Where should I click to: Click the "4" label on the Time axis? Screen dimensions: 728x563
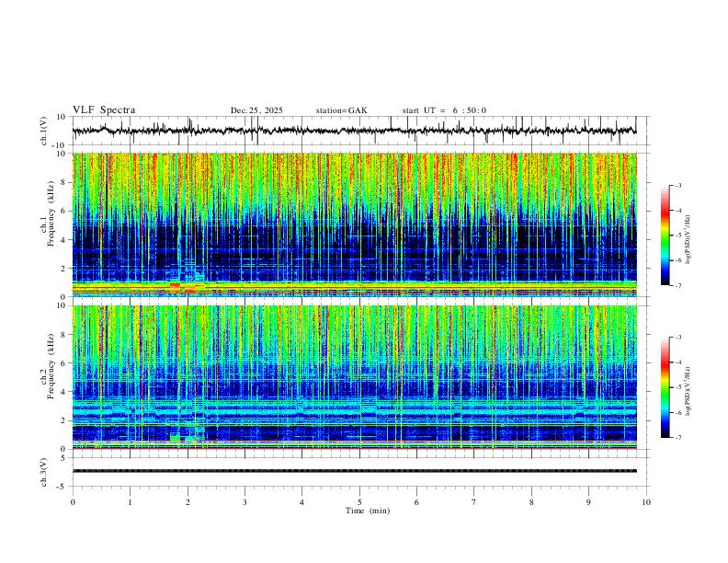pos(301,502)
